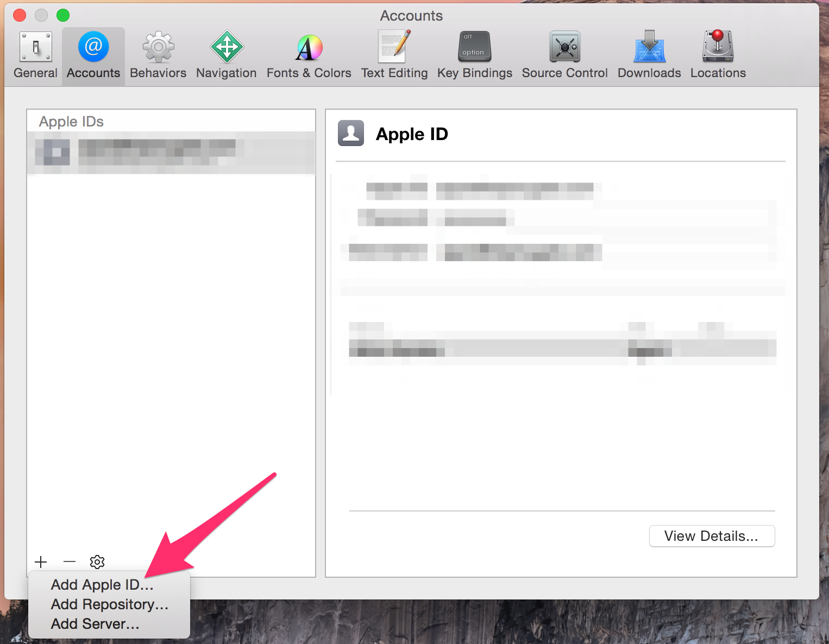Select the Accounts toolbar icon
This screenshot has width=829, height=644.
93,54
